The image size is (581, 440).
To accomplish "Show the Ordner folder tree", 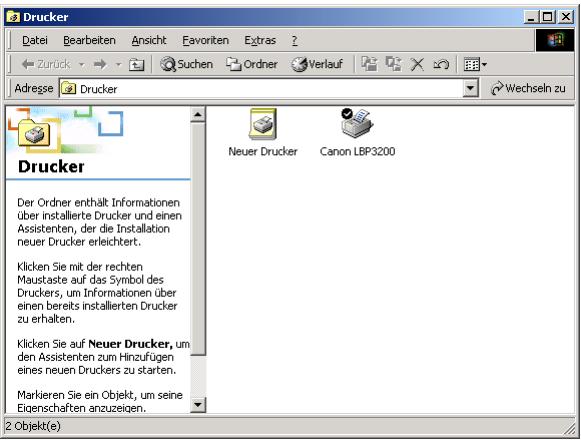I will 252,64.
